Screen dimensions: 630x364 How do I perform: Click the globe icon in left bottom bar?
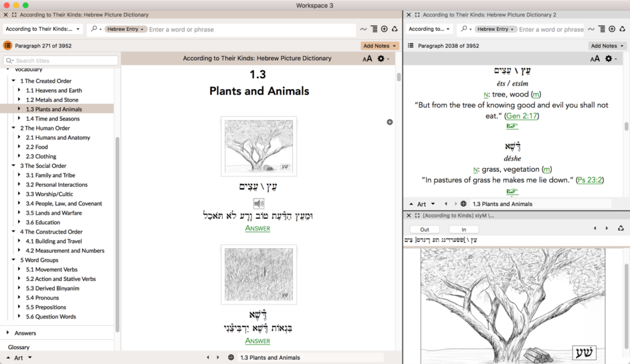point(231,357)
